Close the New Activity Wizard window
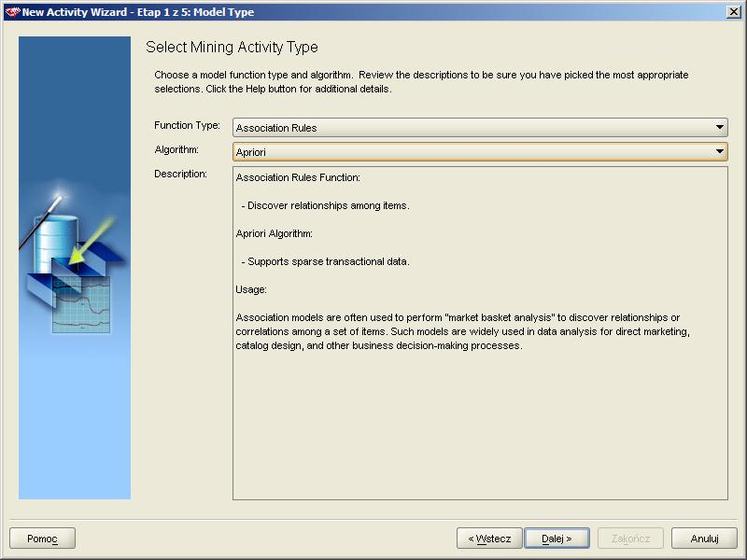The height and width of the screenshot is (560, 747). (734, 12)
